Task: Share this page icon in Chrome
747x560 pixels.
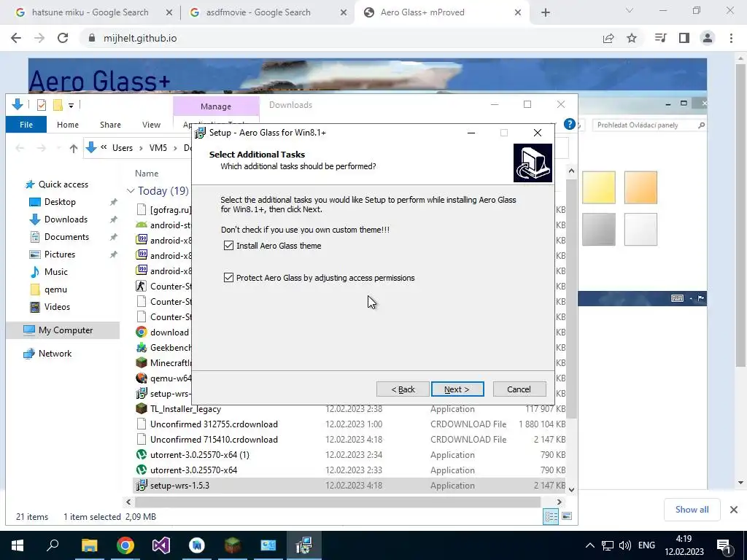Action: [x=608, y=38]
